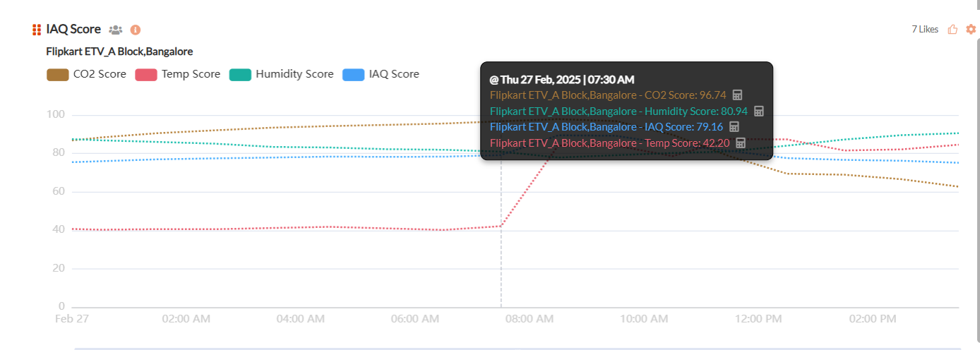Open widget settings gear icon
This screenshot has width=980, height=350.
pos(971,29)
